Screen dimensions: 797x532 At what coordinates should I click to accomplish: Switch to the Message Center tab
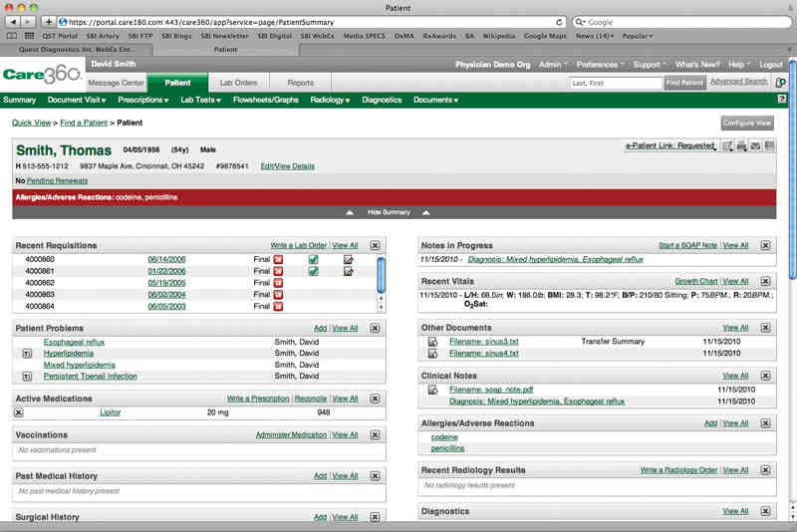click(116, 83)
